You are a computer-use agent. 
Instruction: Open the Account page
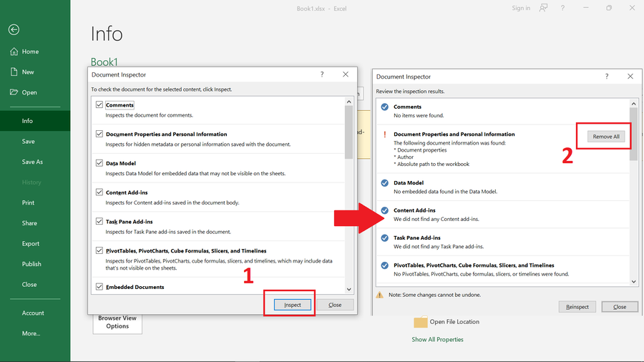point(33,313)
